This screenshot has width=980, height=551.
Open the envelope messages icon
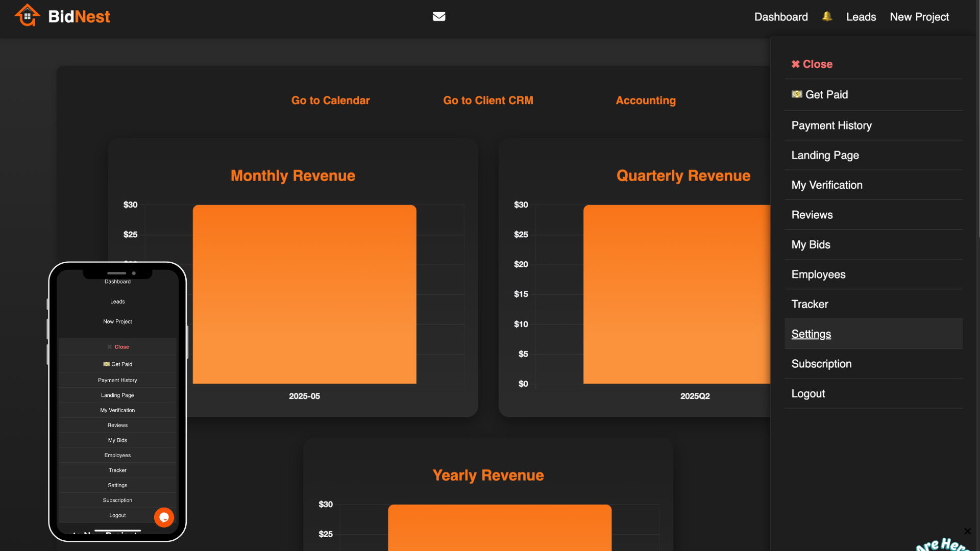click(439, 16)
